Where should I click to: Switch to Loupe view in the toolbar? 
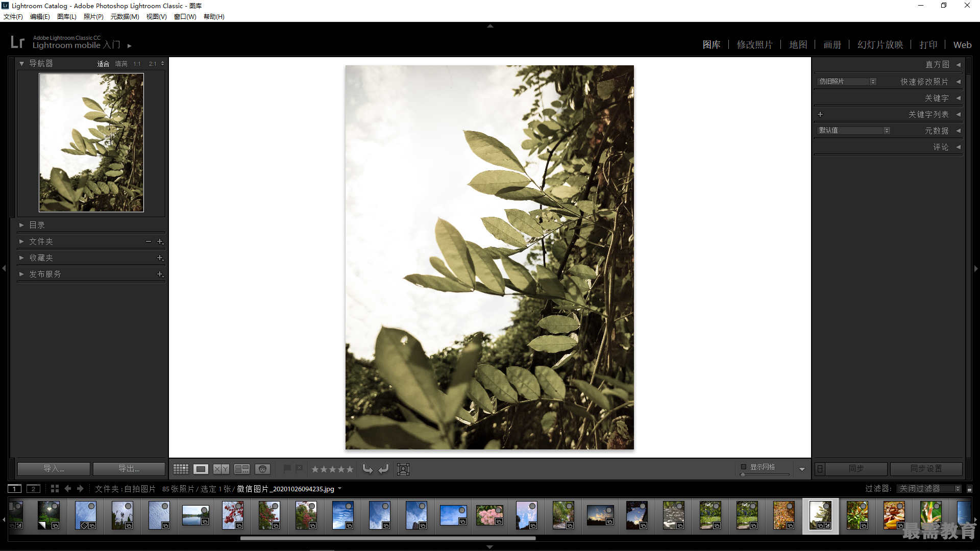click(x=201, y=469)
